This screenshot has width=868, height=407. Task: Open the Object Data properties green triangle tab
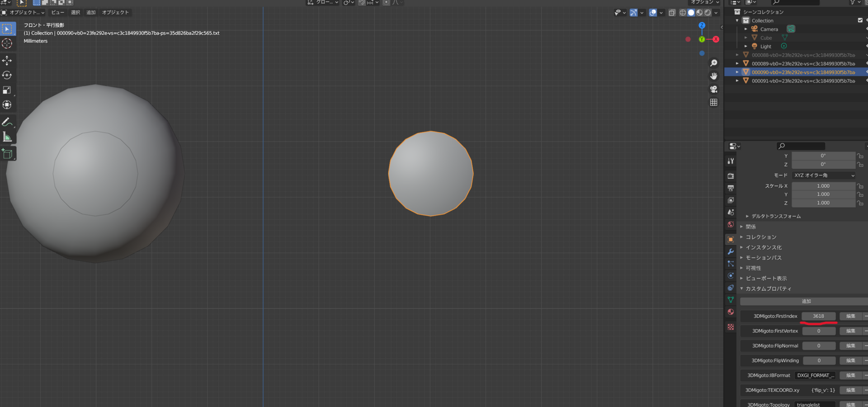[731, 300]
